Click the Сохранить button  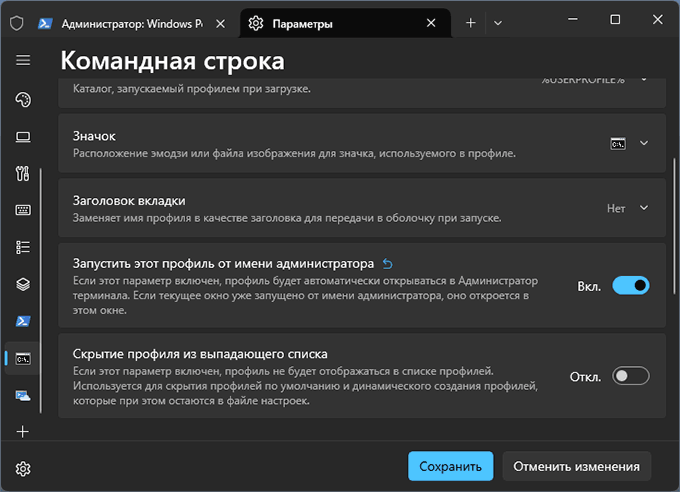point(451,466)
